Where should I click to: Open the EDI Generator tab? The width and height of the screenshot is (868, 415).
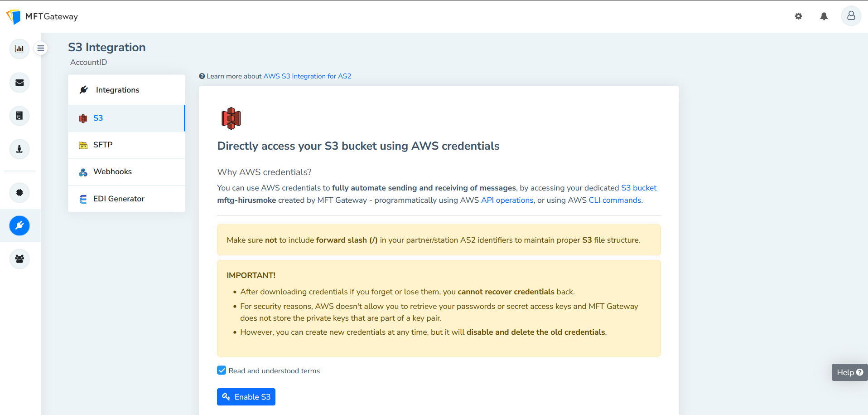pyautogui.click(x=119, y=199)
